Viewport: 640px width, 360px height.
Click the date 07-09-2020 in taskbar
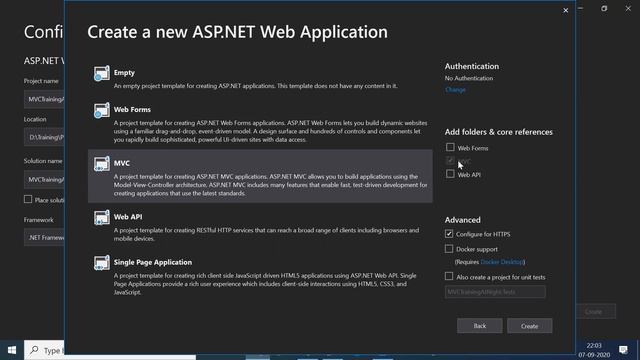pos(594,355)
